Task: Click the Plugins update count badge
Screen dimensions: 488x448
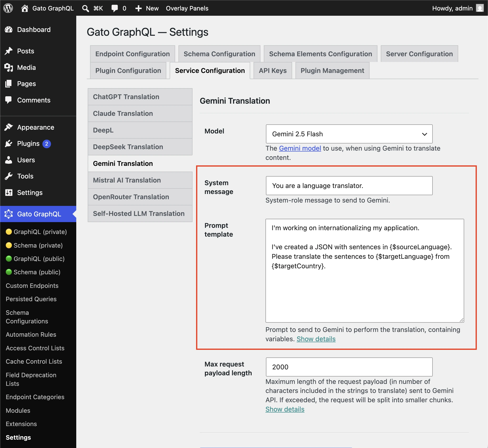Action: point(46,144)
